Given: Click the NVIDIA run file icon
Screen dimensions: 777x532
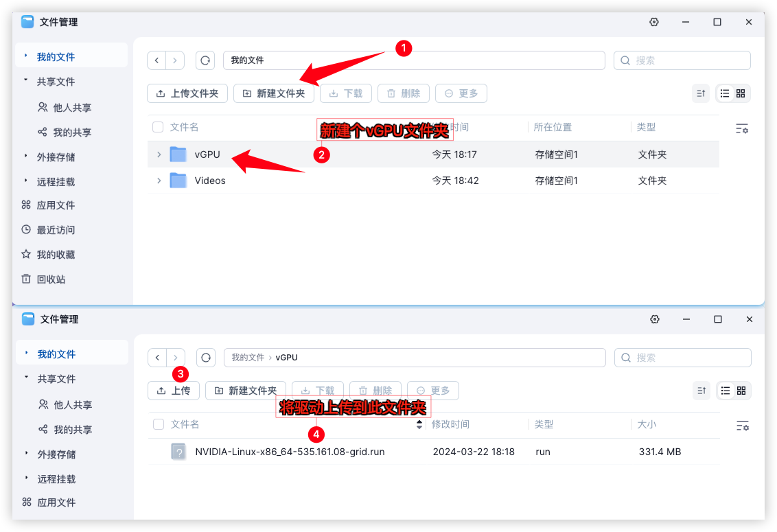Looking at the screenshot, I should tap(178, 452).
